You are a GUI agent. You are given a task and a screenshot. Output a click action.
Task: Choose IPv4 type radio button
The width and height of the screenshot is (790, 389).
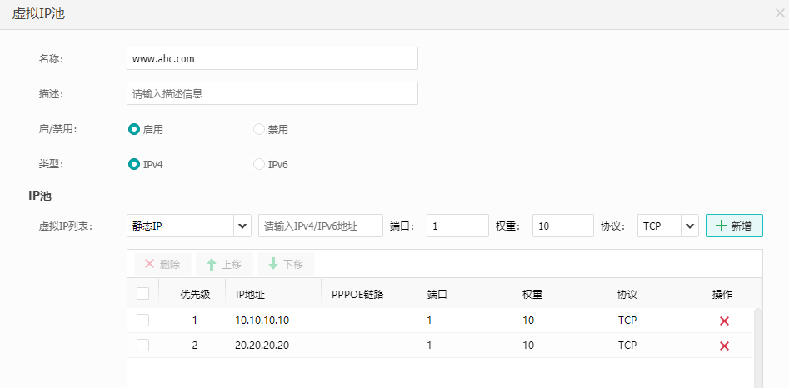(x=134, y=164)
